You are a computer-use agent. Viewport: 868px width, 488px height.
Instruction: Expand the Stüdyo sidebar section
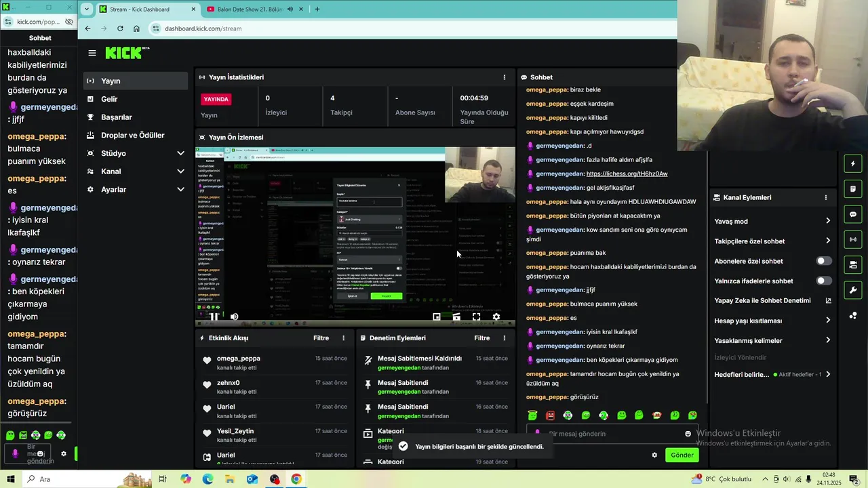135,153
